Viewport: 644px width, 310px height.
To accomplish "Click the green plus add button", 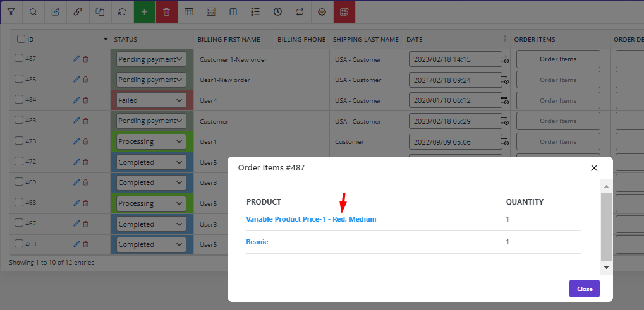I will (144, 12).
